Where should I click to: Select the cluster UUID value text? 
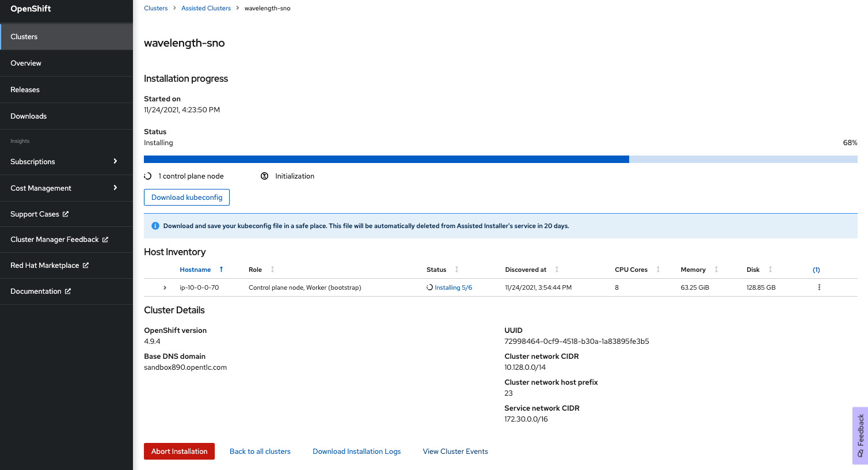(577, 341)
